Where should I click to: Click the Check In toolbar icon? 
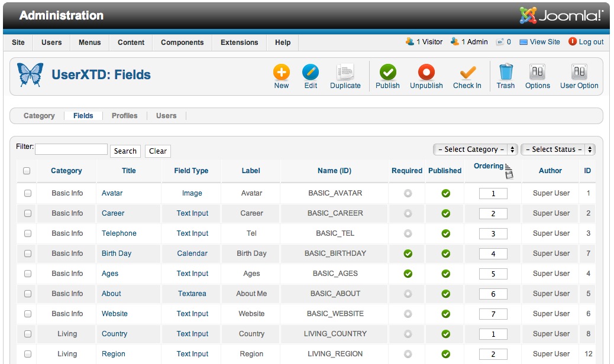(x=467, y=72)
